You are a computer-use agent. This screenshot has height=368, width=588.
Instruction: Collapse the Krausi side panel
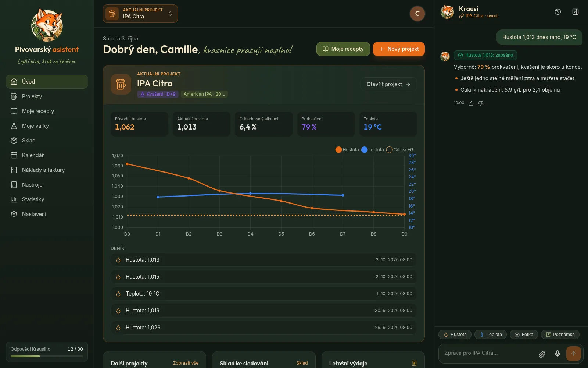[x=576, y=12]
